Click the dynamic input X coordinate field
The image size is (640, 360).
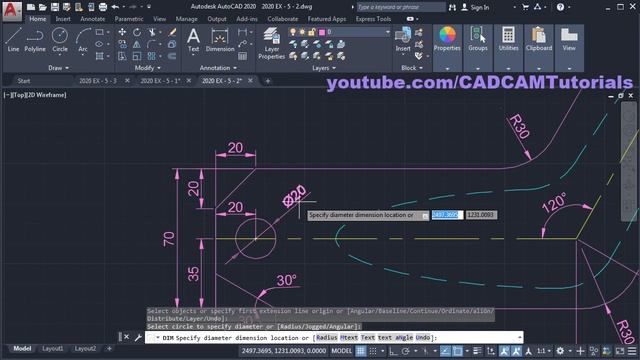[x=447, y=215]
